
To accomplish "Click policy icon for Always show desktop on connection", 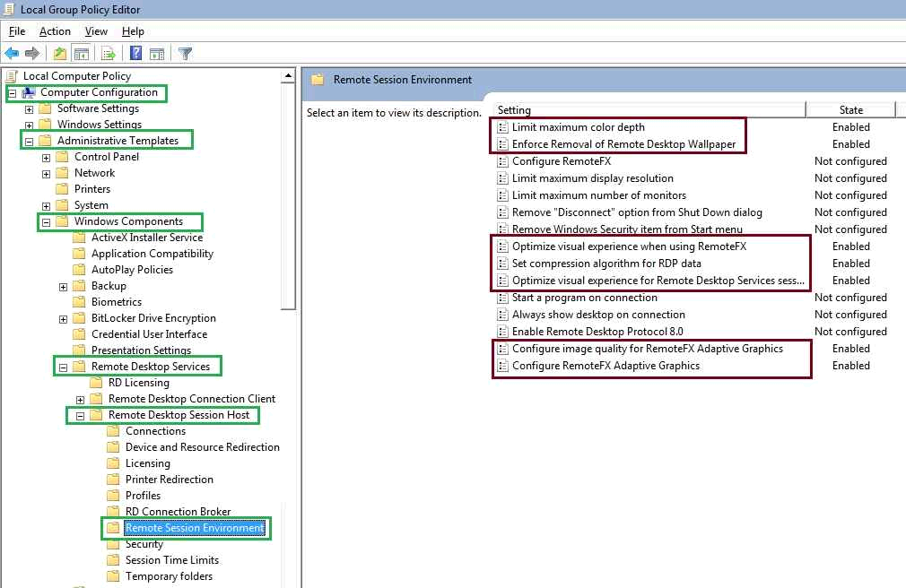I will pos(502,315).
